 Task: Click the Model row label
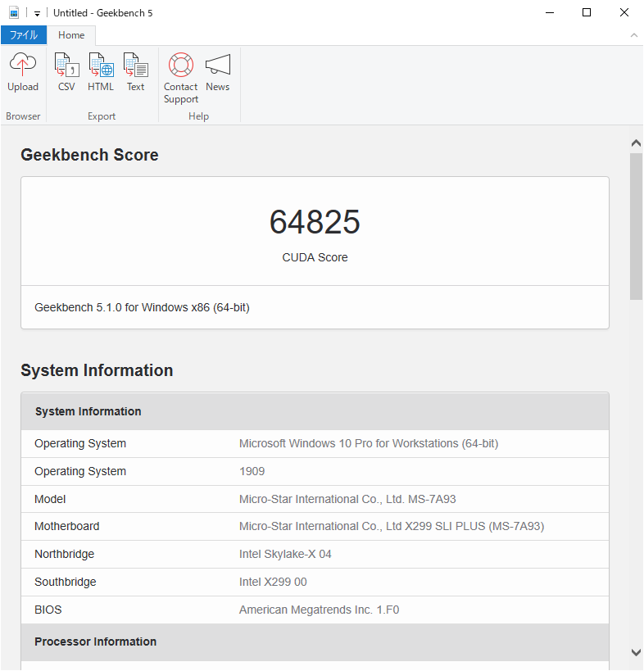point(50,499)
